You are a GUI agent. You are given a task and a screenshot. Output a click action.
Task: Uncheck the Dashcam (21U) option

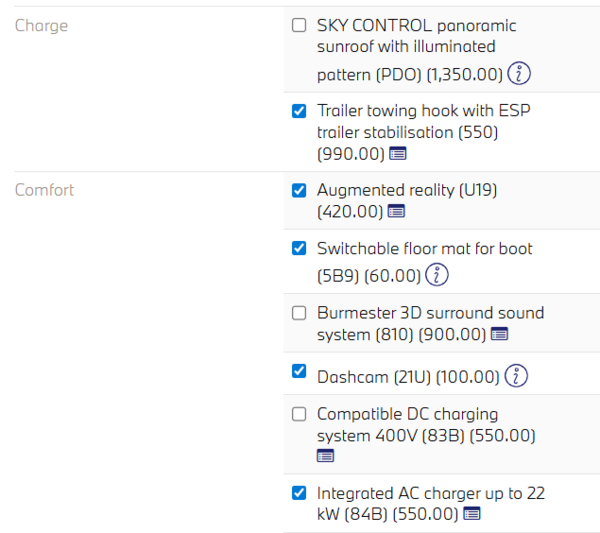[299, 372]
